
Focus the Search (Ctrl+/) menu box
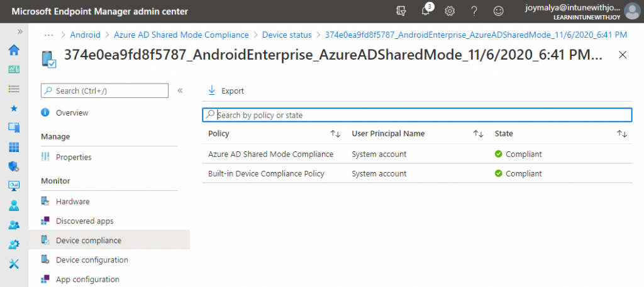105,90
